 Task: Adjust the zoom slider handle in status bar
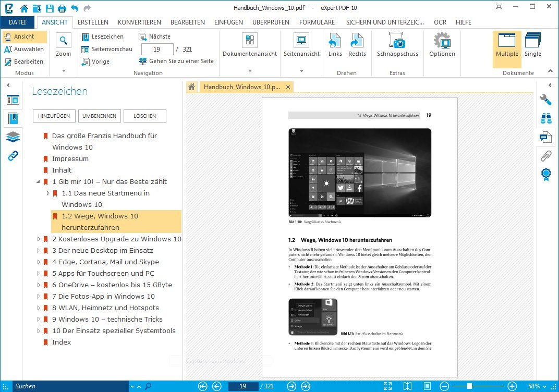coord(470,386)
